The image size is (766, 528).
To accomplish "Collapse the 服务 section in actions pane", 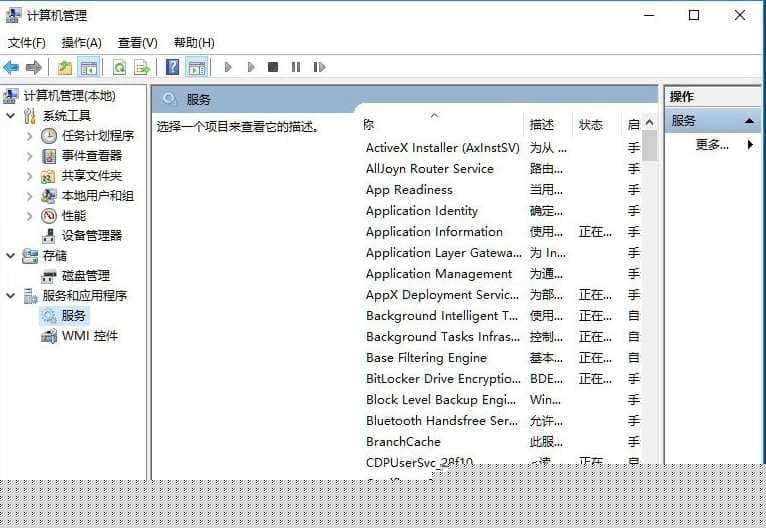I will click(749, 121).
